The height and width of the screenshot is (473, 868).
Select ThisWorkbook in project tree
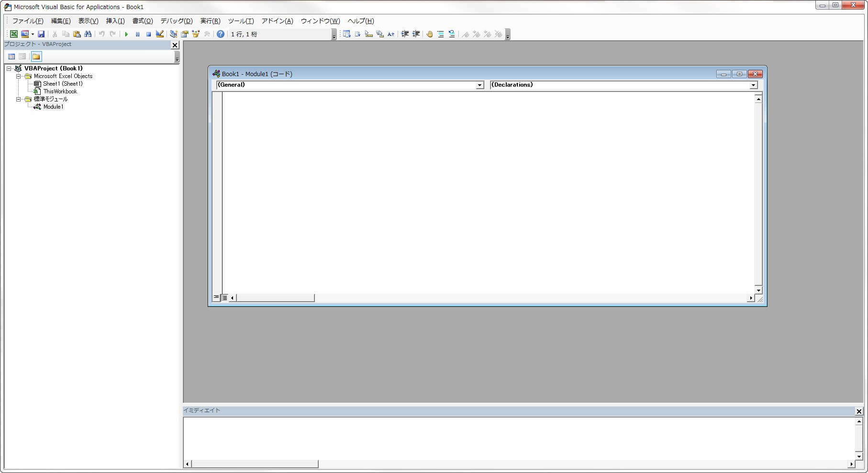click(60, 91)
